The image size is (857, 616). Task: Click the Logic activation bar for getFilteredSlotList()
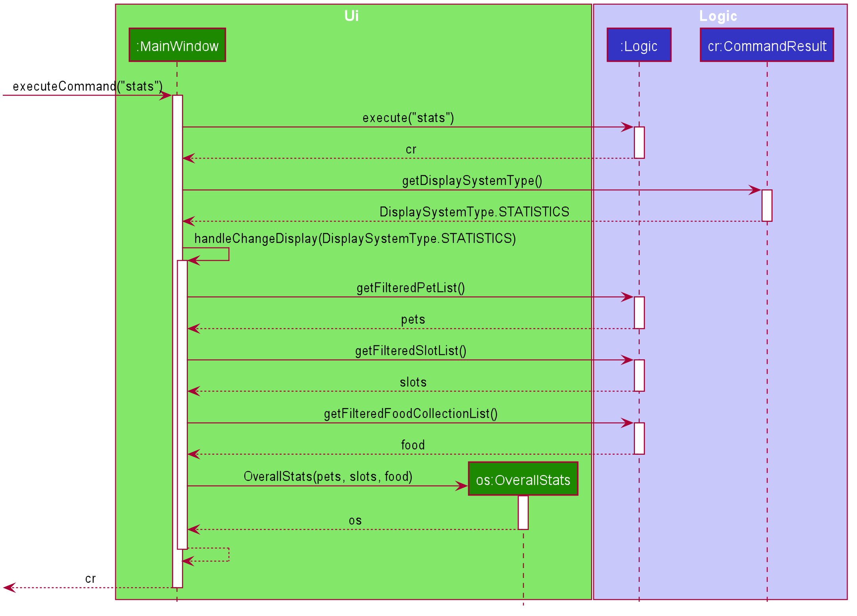pos(639,376)
